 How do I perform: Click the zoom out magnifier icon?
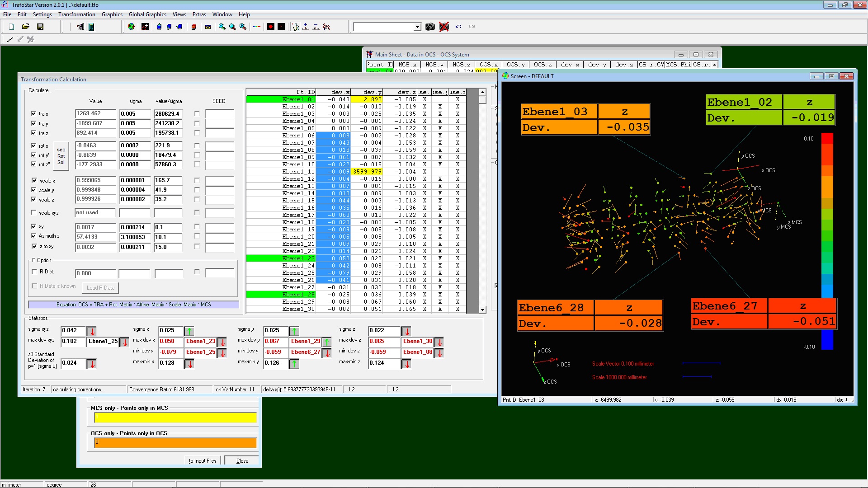232,27
